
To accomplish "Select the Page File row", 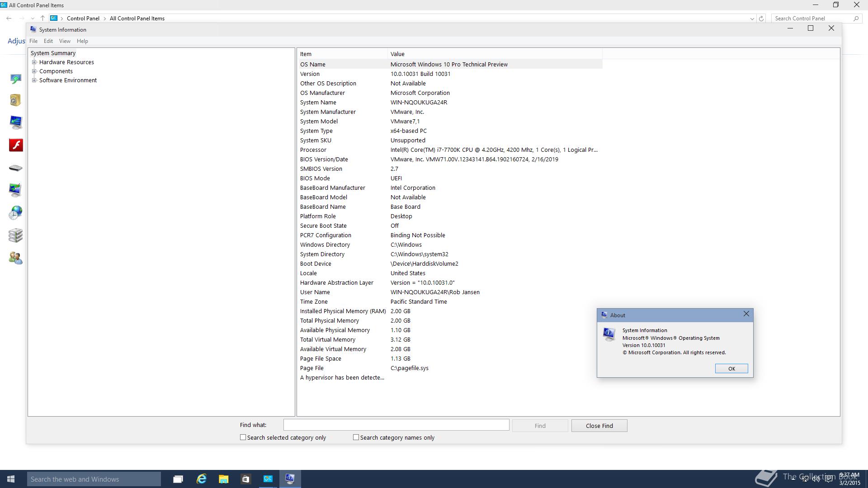I will tap(450, 368).
